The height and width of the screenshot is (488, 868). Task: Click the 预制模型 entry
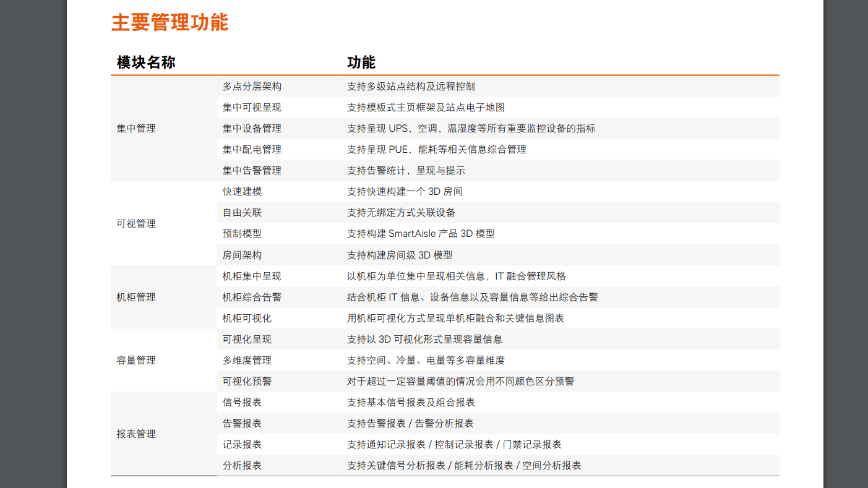tap(242, 233)
